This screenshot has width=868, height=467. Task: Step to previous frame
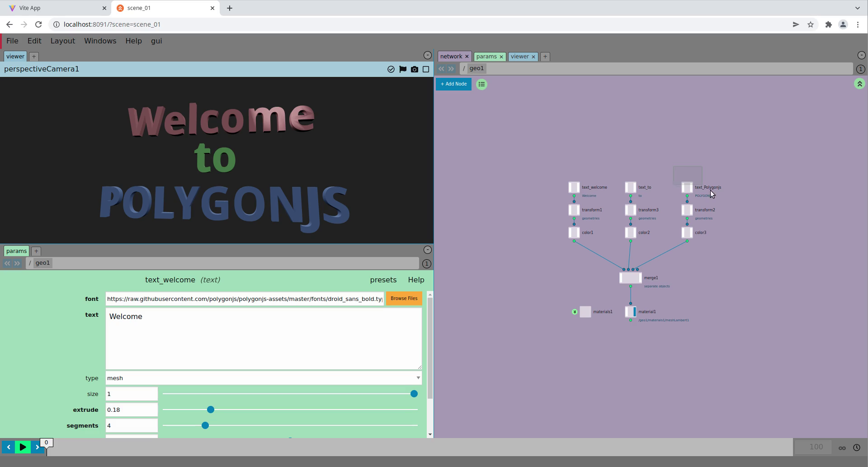point(8,448)
